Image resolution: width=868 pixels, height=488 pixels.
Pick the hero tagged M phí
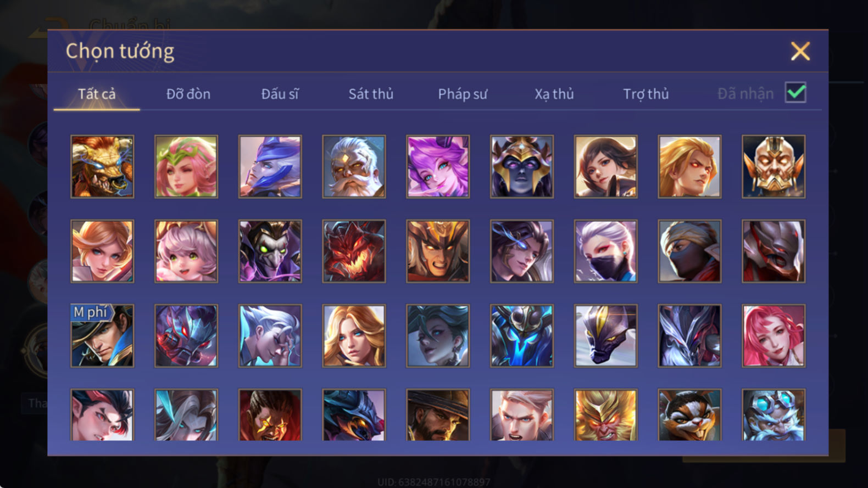click(102, 335)
